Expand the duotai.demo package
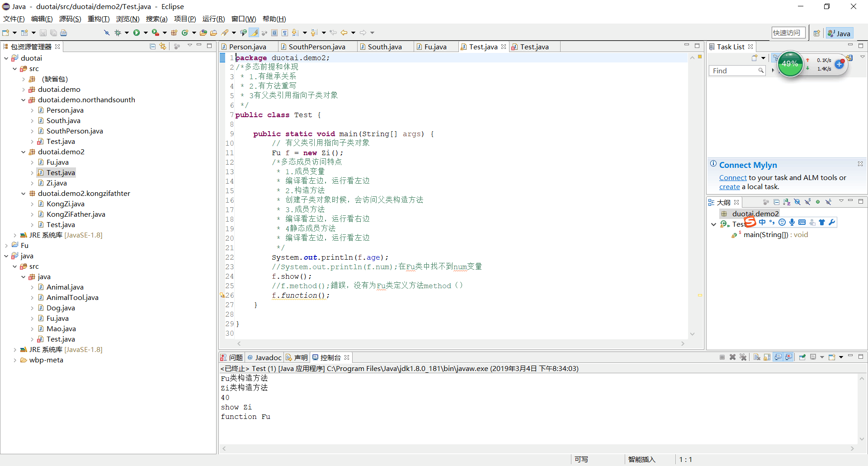Image resolution: width=868 pixels, height=466 pixels. click(x=23, y=90)
